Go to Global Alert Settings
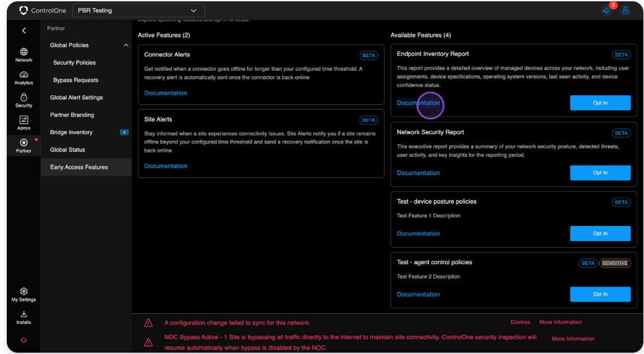Screen dimensions: 644x354 pyautogui.click(x=76, y=97)
